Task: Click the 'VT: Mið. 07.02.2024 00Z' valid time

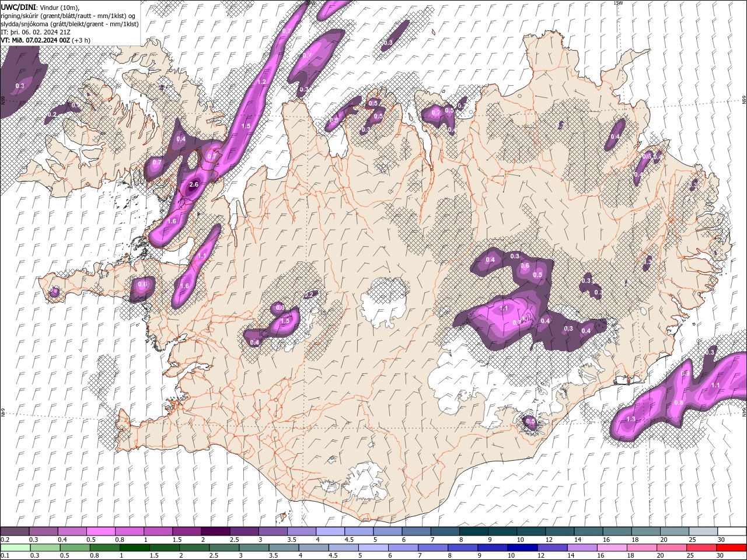Action: click(36, 40)
